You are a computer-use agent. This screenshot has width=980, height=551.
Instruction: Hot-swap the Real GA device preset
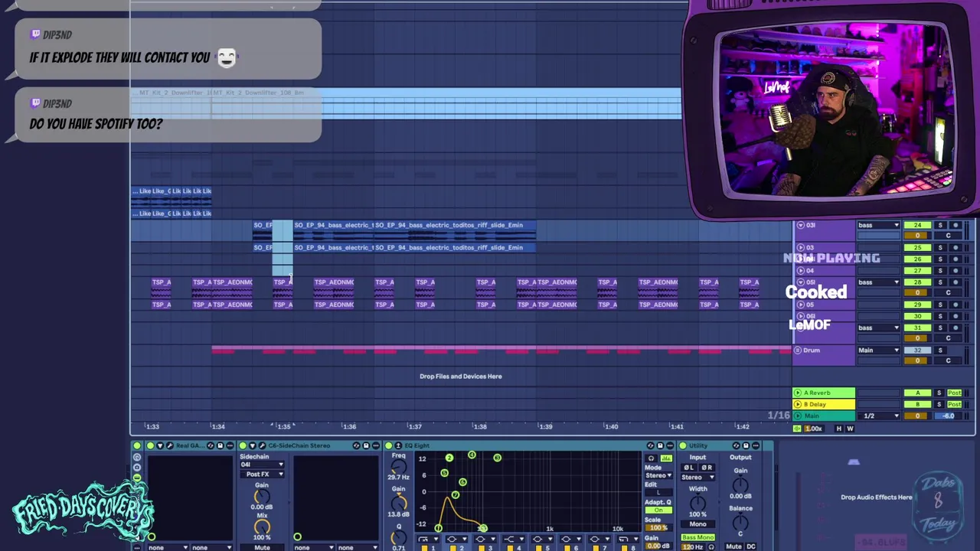coord(211,445)
